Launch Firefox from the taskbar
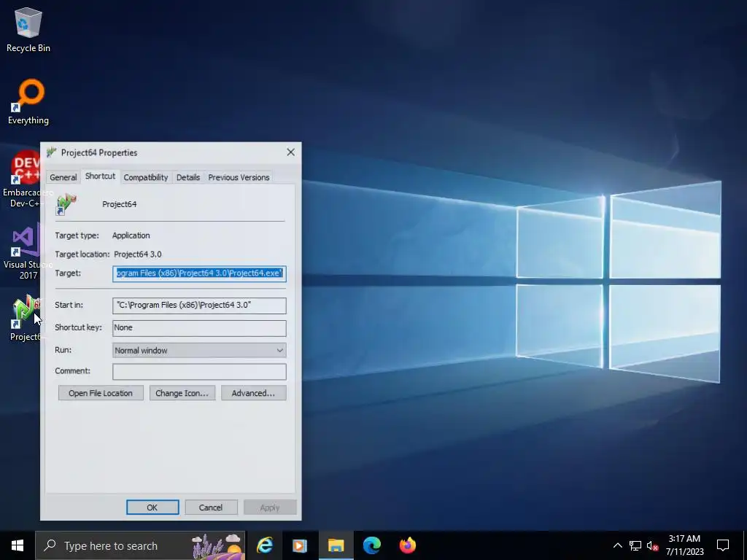 point(407,545)
